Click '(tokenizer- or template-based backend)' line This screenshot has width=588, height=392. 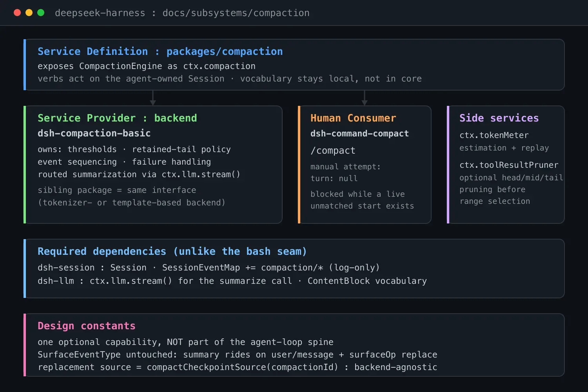131,203
